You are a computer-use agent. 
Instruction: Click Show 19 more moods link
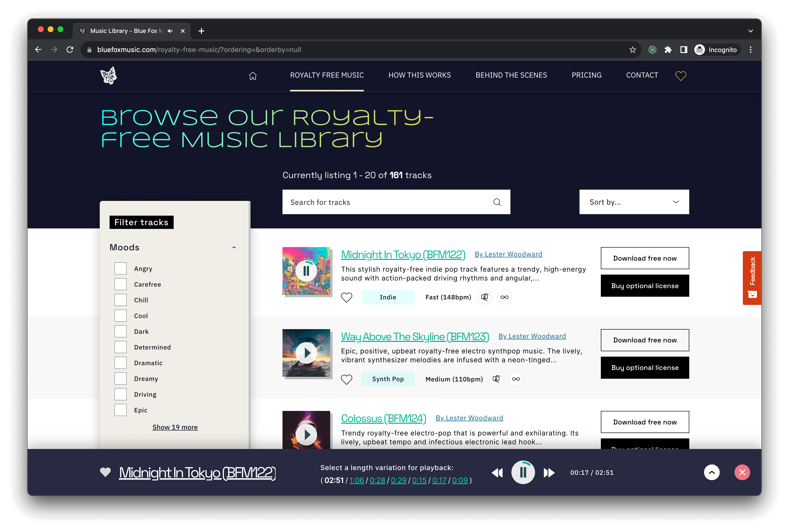tap(175, 427)
